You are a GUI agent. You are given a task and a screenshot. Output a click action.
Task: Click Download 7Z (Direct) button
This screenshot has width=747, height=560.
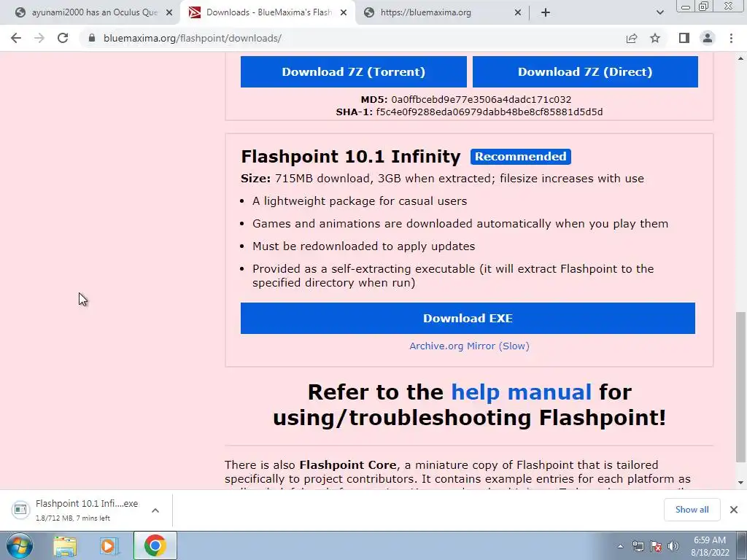pyautogui.click(x=585, y=72)
